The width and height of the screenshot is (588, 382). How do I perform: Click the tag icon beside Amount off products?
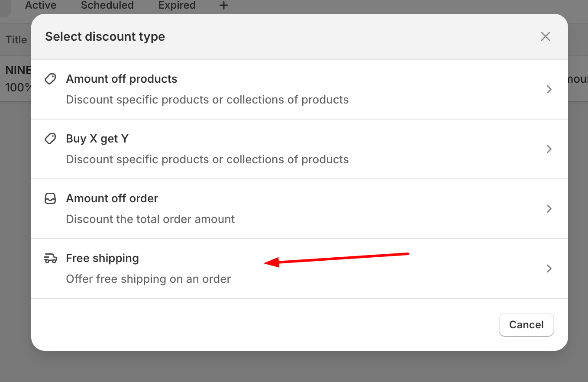pos(50,79)
